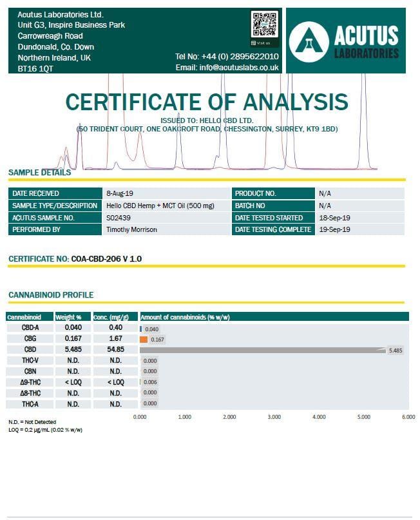Click the ACUTUS SAMPLE NO. label cell

pyautogui.click(x=55, y=218)
